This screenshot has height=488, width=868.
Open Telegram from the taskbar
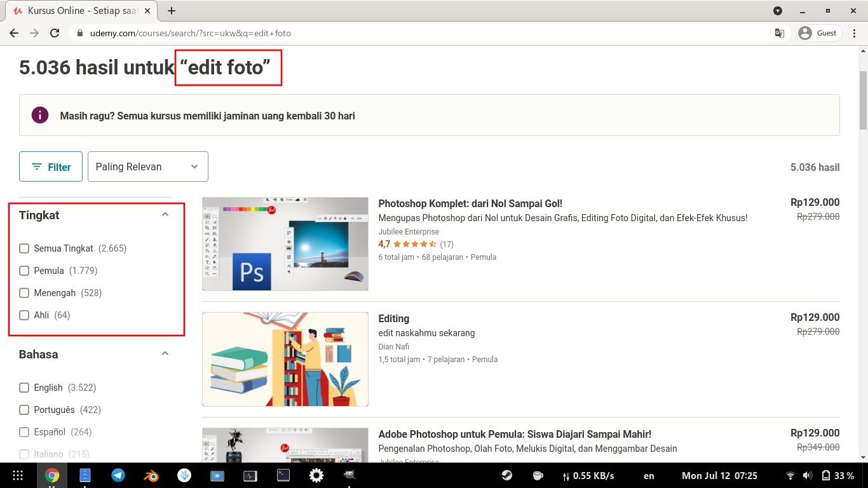[x=118, y=475]
